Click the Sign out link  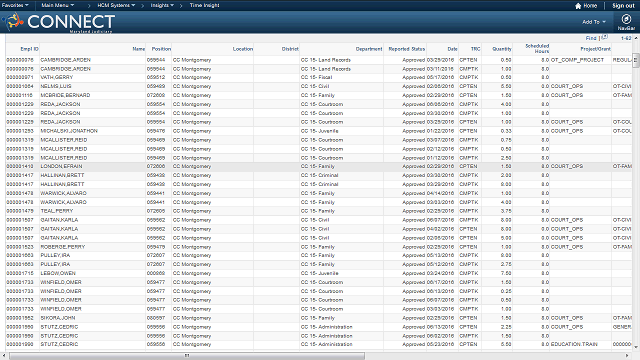[x=623, y=6]
